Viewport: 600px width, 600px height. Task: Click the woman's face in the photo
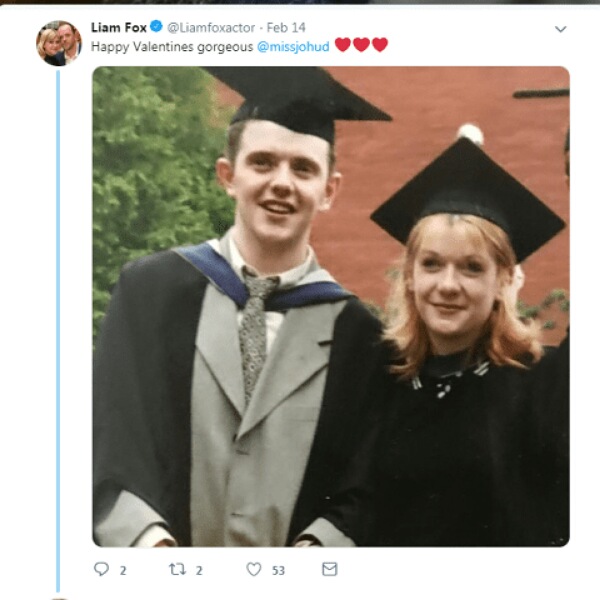click(x=455, y=283)
